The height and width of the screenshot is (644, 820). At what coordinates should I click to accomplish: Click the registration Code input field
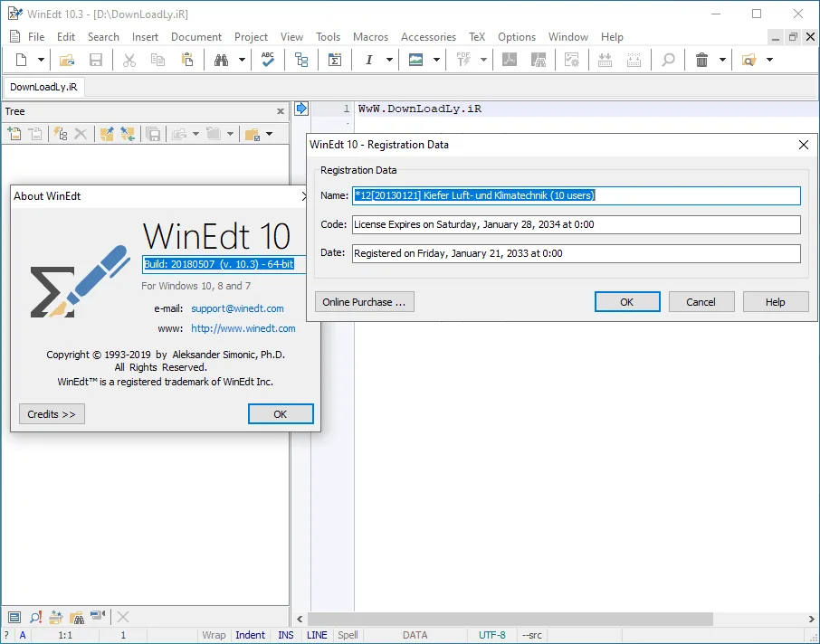pyautogui.click(x=576, y=224)
